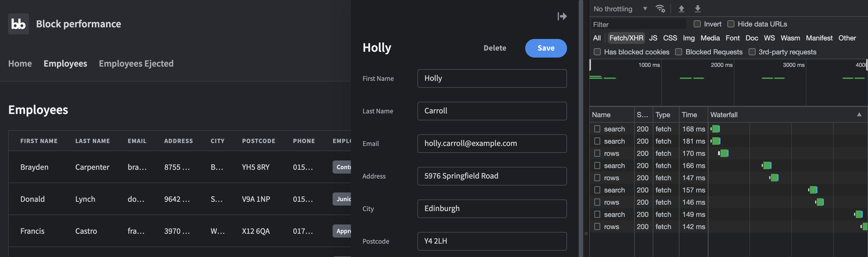Select the Fetch/XHR filter

click(x=626, y=38)
